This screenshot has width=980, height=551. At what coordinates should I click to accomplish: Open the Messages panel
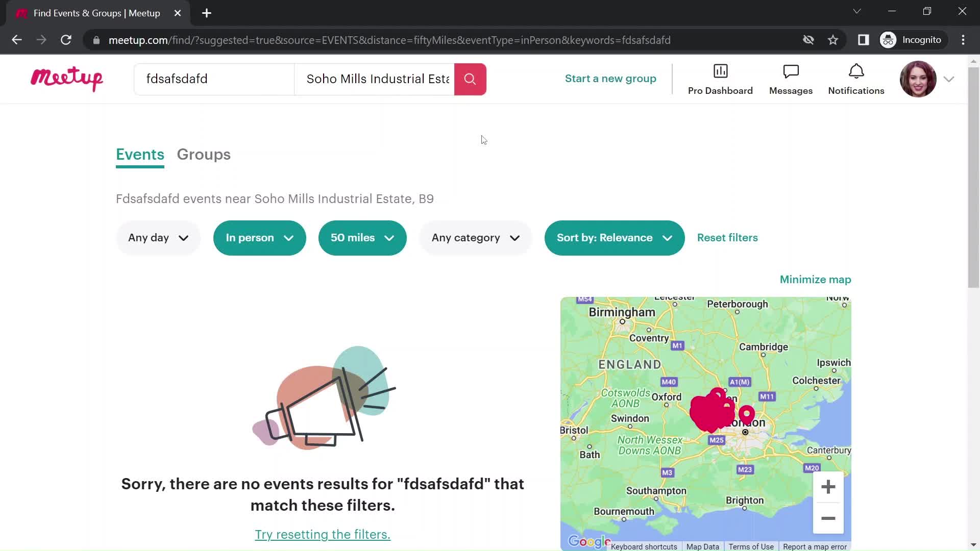click(x=791, y=79)
